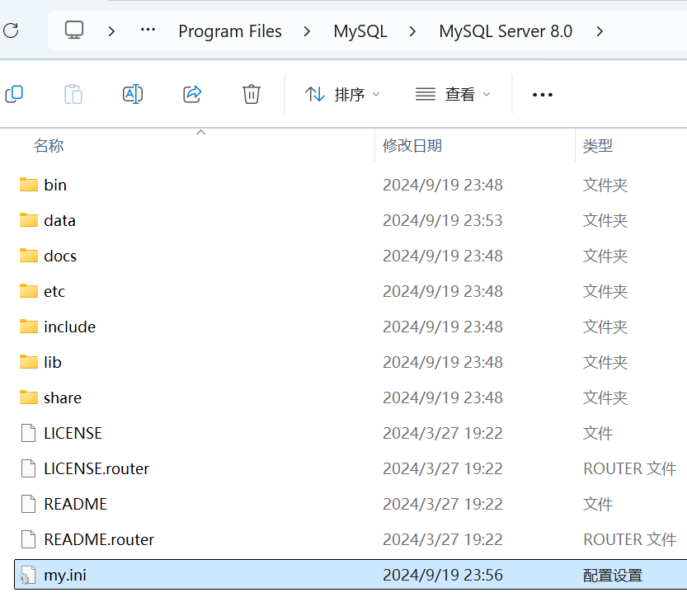Screen dimensions: 687x616
Task: Select the my.ini config file icon
Action: 28,575
